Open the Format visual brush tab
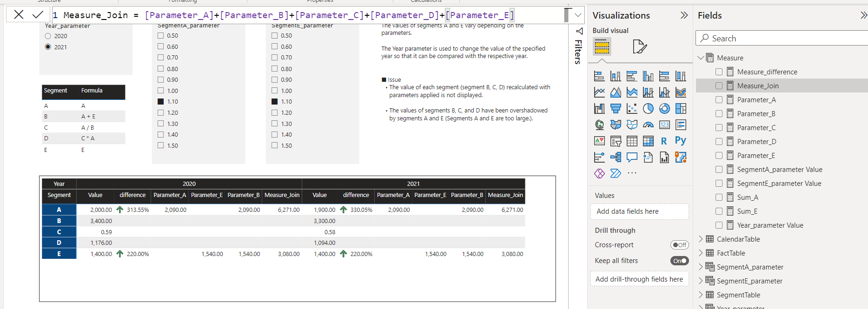The width and height of the screenshot is (868, 309). pyautogui.click(x=640, y=46)
